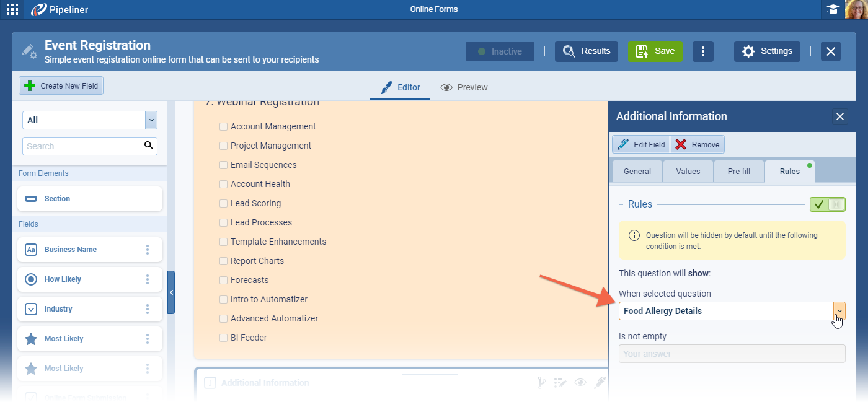Toggle the Rules switch off
Viewport: 868px width, 402px height.
[827, 204]
